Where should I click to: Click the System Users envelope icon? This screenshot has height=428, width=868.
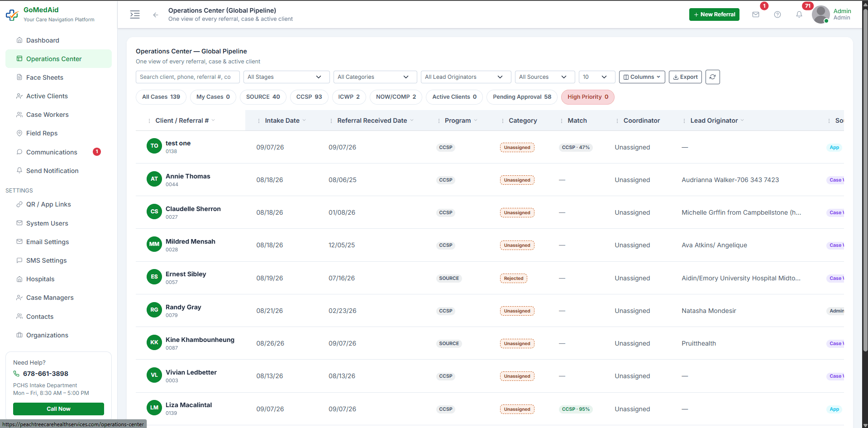click(x=19, y=223)
